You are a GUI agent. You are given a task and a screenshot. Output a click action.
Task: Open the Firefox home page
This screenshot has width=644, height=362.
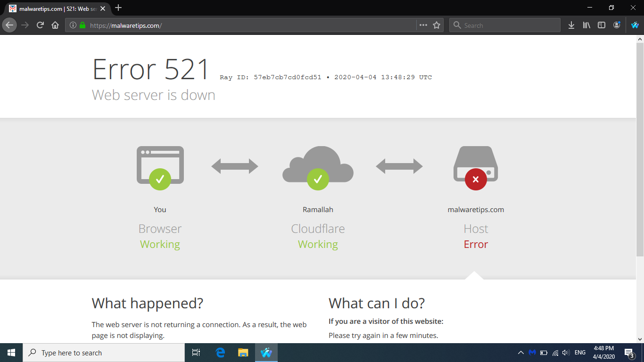point(55,25)
